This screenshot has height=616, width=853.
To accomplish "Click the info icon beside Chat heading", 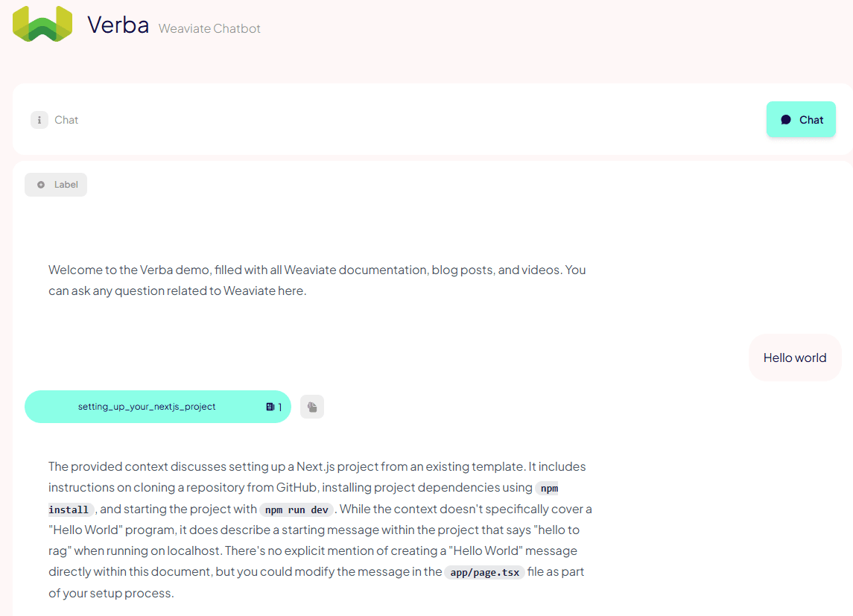I will (x=39, y=120).
